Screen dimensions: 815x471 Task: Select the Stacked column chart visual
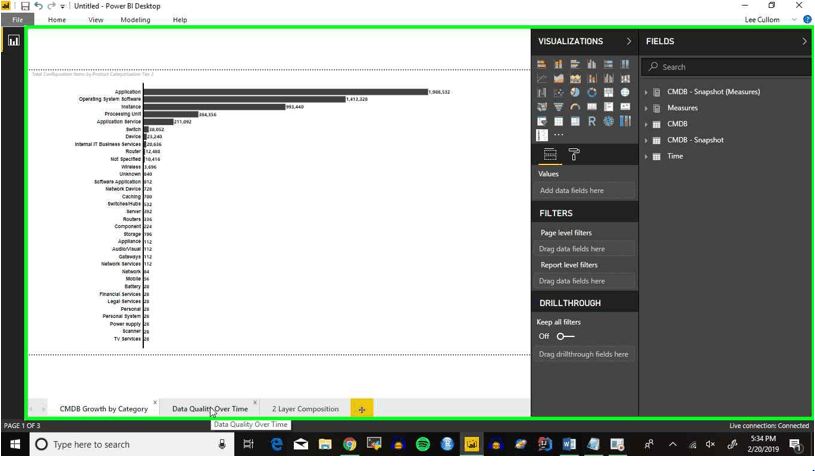(x=558, y=64)
